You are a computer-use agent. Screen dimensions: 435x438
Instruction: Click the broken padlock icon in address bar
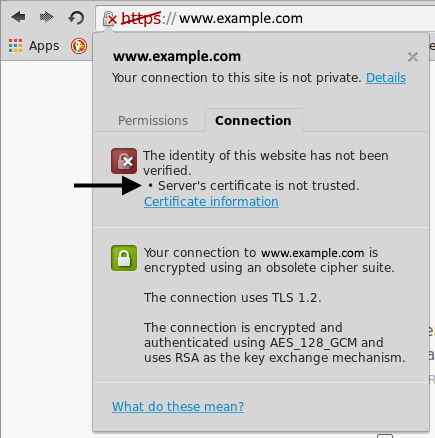coord(110,19)
